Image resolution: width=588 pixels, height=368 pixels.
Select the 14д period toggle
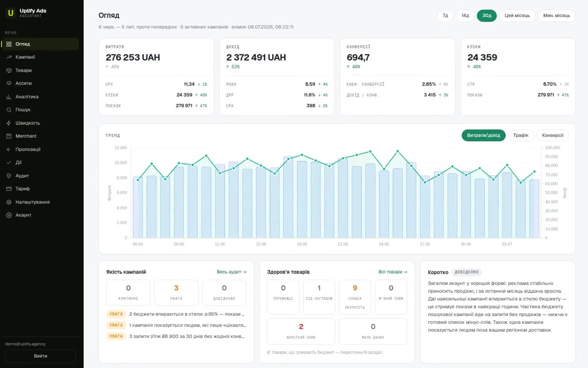coord(465,16)
